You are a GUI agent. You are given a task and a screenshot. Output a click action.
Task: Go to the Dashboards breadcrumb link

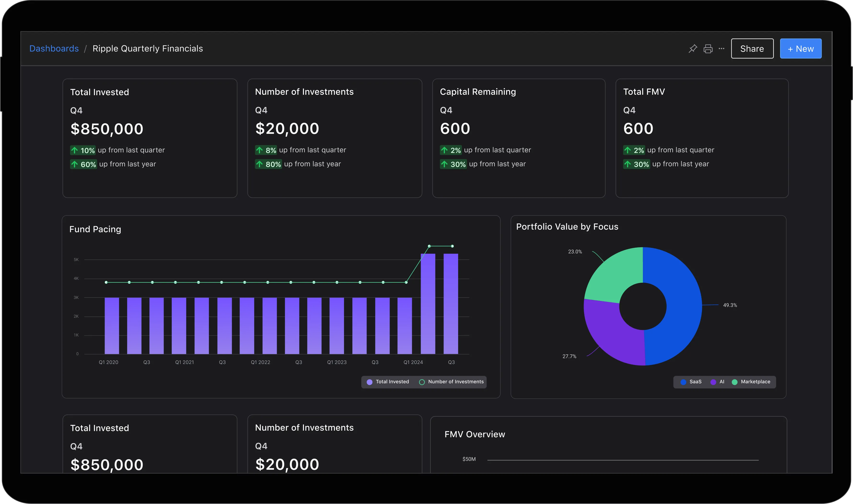pyautogui.click(x=54, y=49)
